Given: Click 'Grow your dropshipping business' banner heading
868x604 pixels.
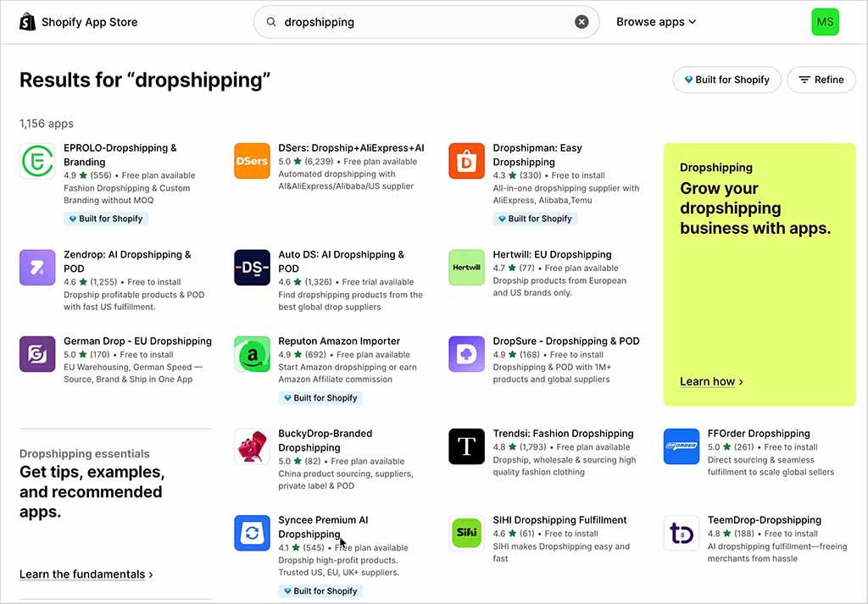Looking at the screenshot, I should pyautogui.click(x=755, y=208).
